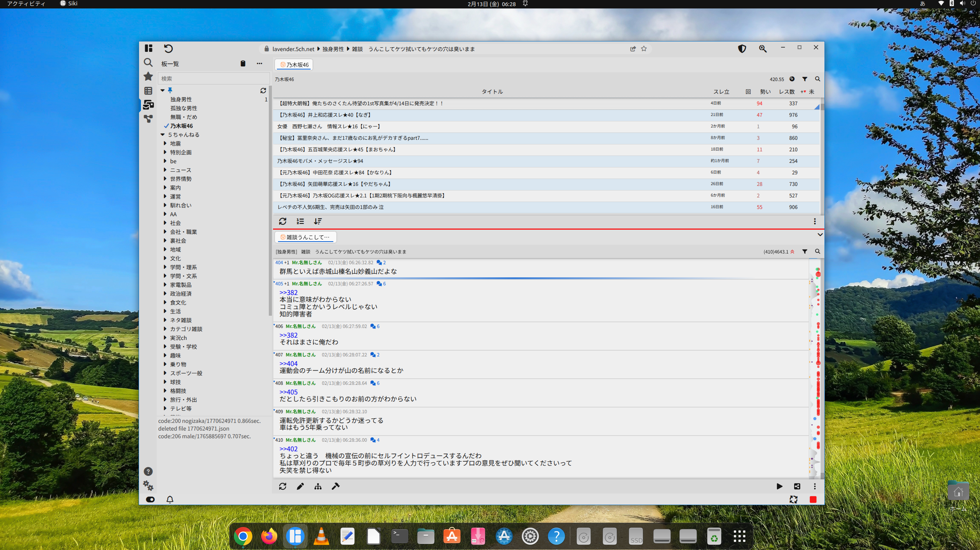This screenshot has width=980, height=550.
Task: Click the shield icon in the title bar
Action: [742, 49]
